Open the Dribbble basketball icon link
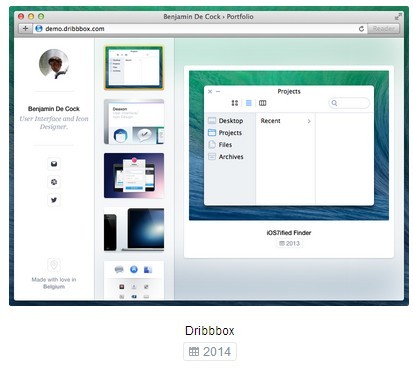The width and height of the screenshot is (413, 371). tap(54, 182)
